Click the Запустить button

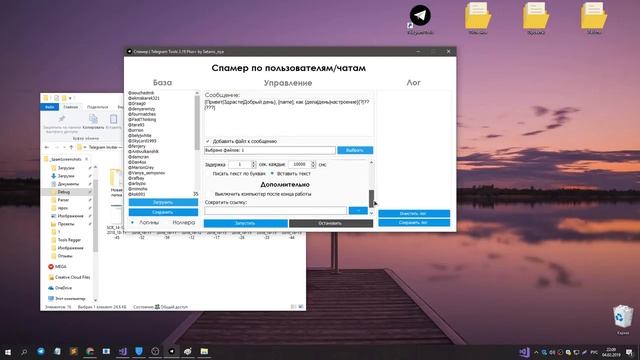point(246,223)
